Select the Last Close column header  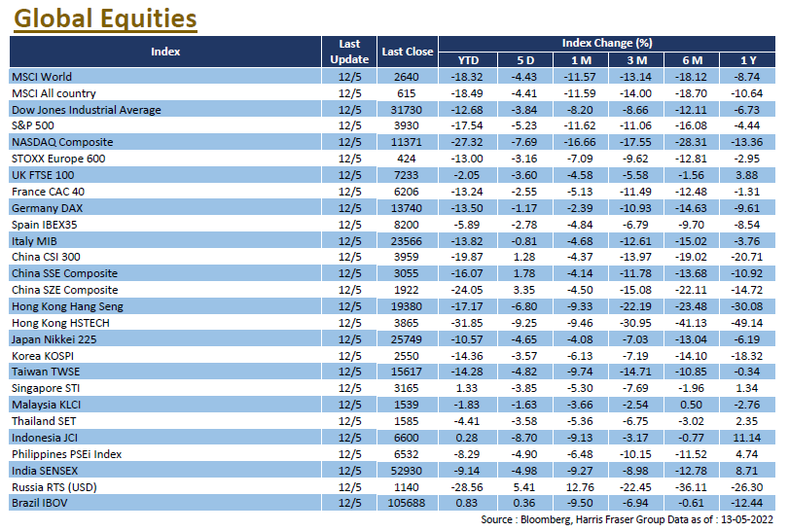pyautogui.click(x=407, y=52)
